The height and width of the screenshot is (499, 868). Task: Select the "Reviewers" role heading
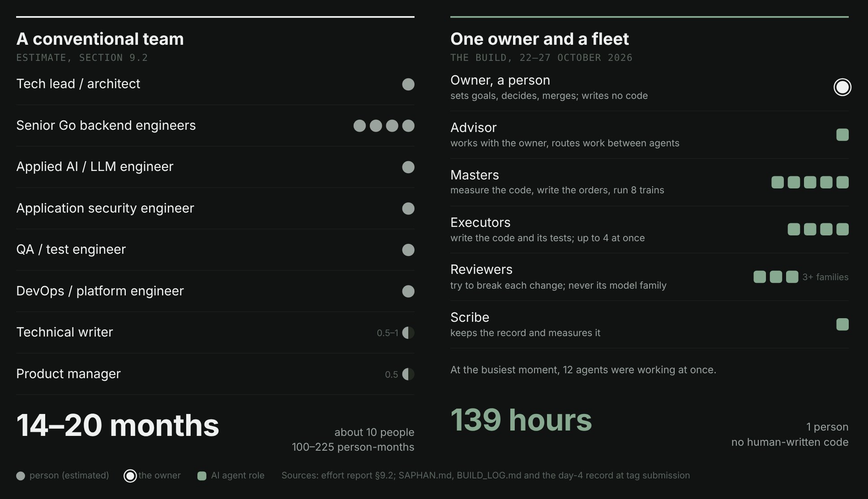[481, 269]
